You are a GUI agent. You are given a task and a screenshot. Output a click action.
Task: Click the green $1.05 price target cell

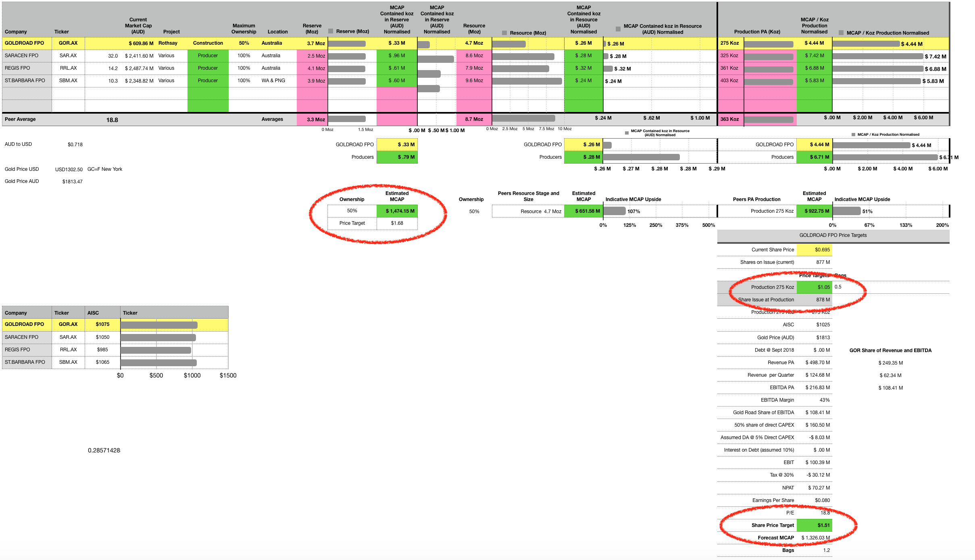[x=814, y=287]
